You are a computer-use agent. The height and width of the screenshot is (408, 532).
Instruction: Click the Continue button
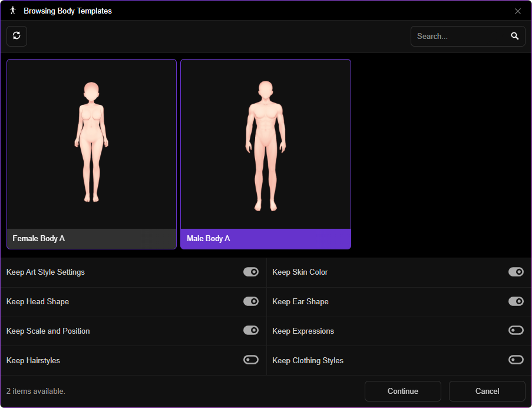coord(403,391)
